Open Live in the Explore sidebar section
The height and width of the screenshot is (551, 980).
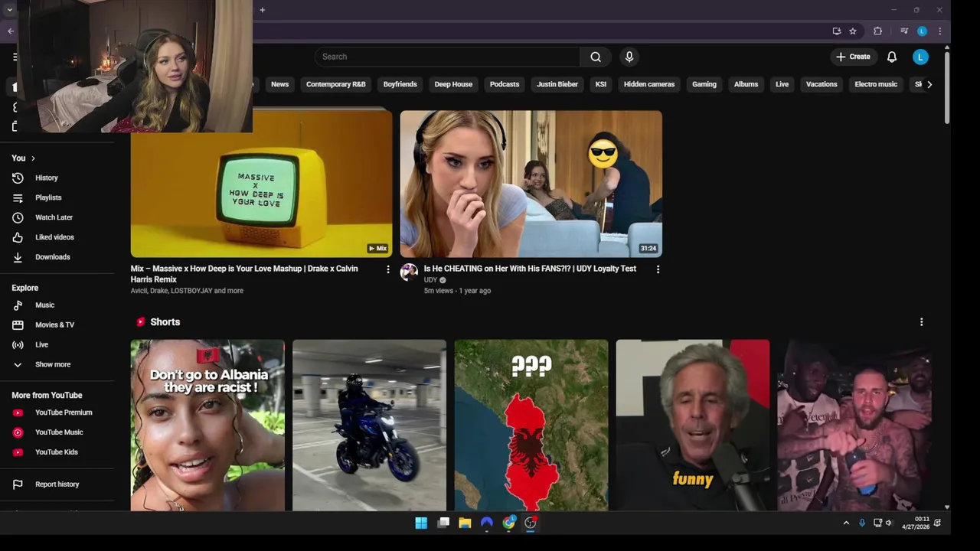[41, 345]
